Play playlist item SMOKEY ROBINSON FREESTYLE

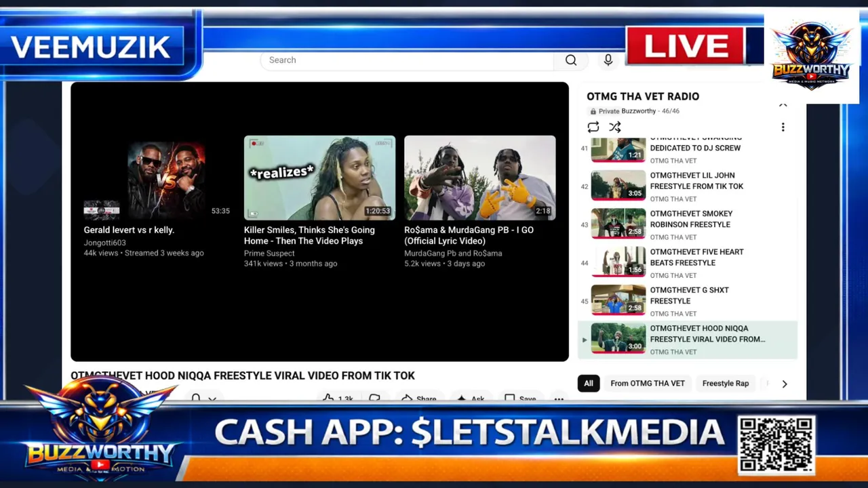687,224
